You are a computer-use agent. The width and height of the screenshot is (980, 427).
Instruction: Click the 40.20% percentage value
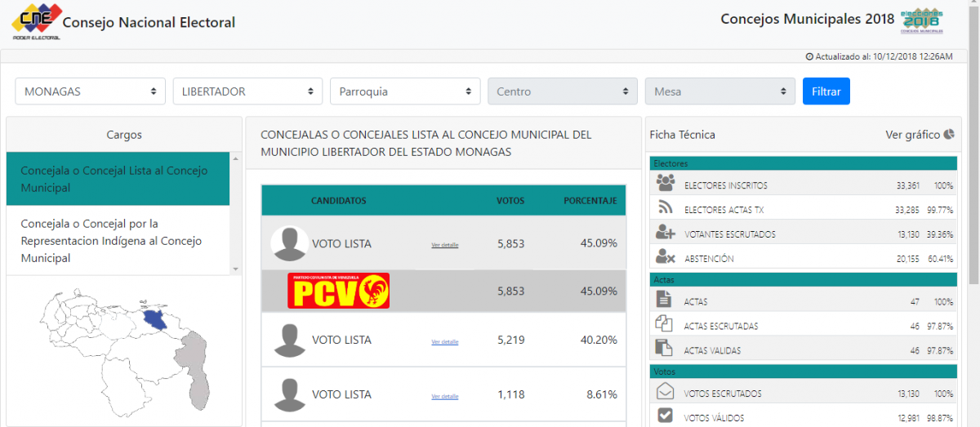pos(599,340)
